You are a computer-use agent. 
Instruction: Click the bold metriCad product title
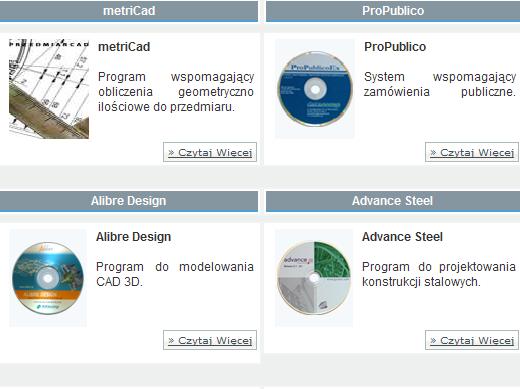tap(124, 47)
